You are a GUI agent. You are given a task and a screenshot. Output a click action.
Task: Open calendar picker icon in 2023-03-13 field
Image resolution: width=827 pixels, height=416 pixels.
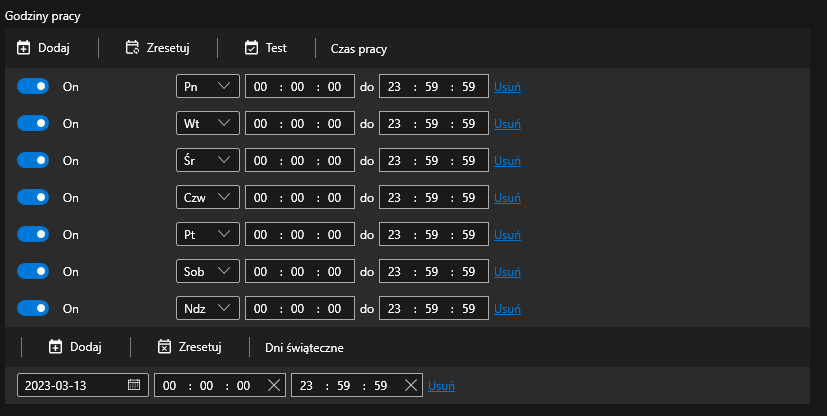tap(134, 385)
